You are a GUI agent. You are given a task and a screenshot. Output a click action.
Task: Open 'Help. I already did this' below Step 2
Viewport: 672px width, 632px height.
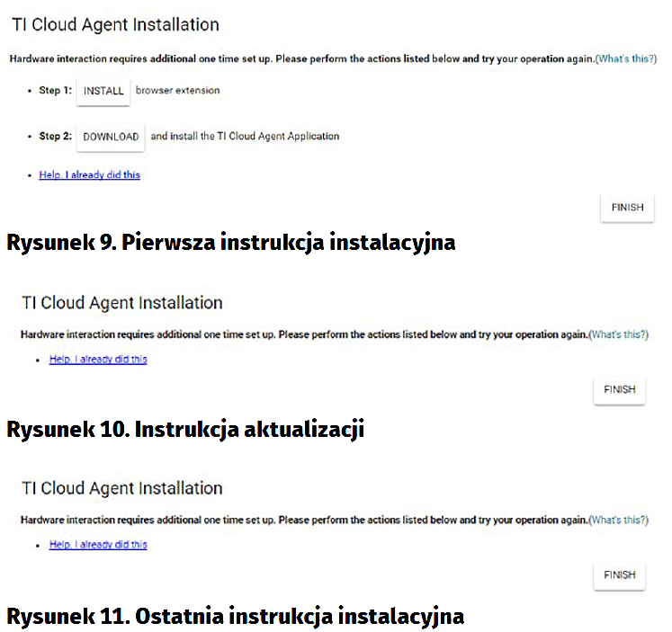point(89,175)
